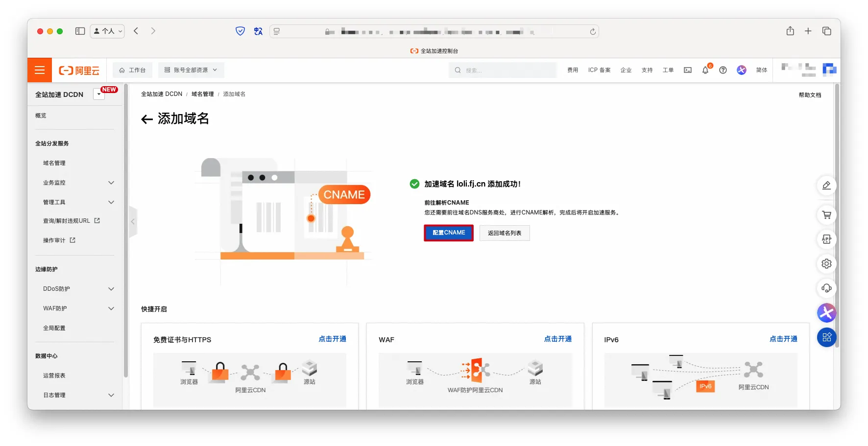Click back arrow beside 添加域名
Viewport: 868px width, 446px height.
146,119
